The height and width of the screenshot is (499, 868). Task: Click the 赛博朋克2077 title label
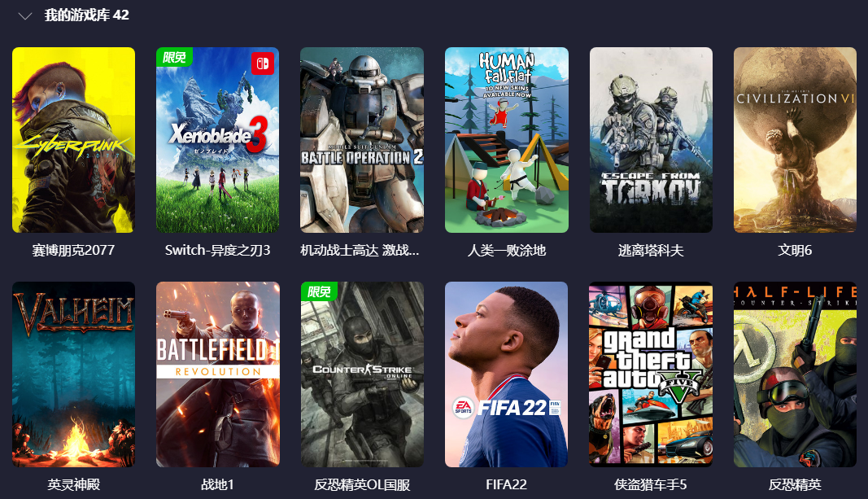74,251
